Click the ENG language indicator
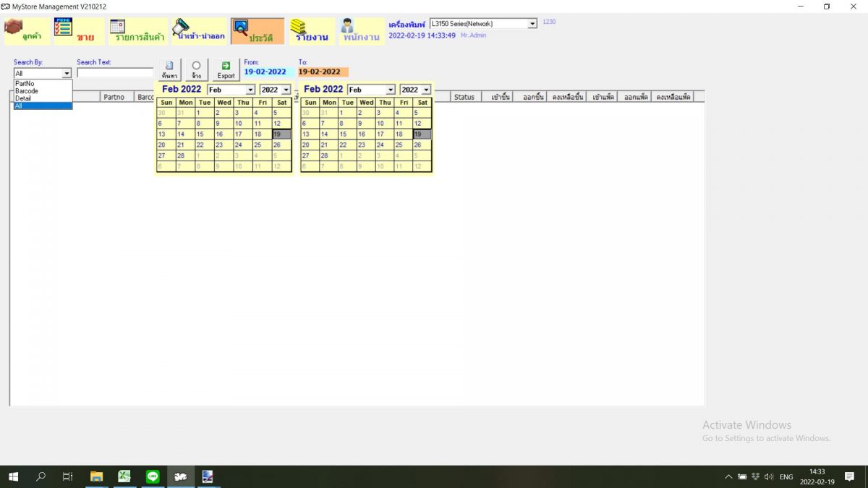Screen dimensions: 868x488 786,477
